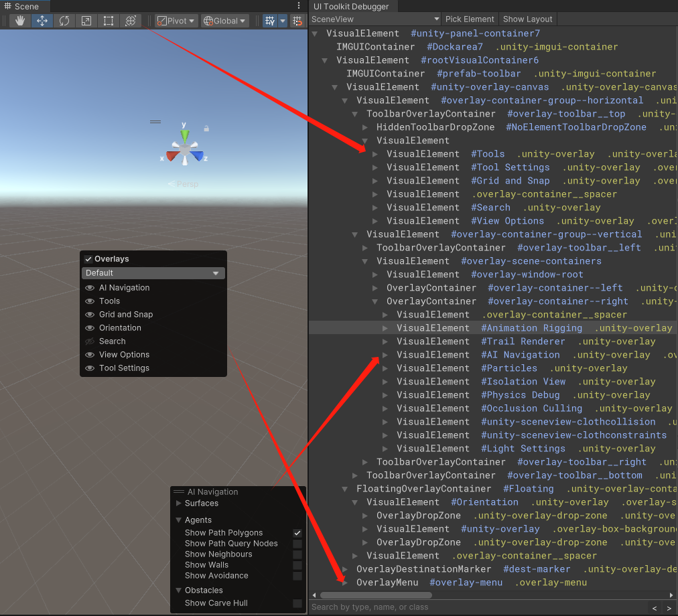Select the Rotate tool
The height and width of the screenshot is (616, 678).
click(64, 21)
